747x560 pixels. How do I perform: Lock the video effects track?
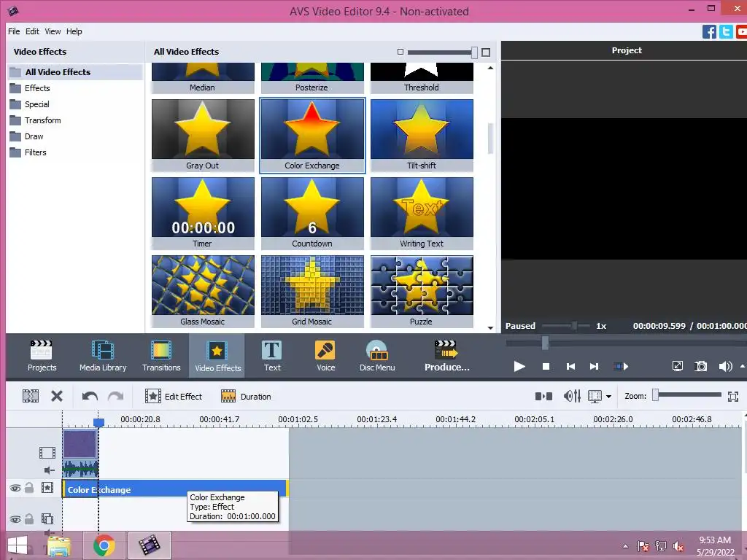click(x=29, y=488)
